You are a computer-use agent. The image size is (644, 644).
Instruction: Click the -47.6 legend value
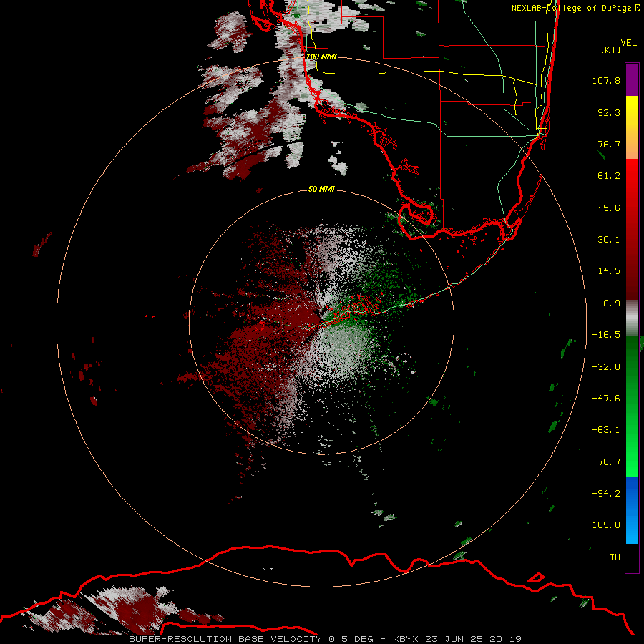coord(606,399)
